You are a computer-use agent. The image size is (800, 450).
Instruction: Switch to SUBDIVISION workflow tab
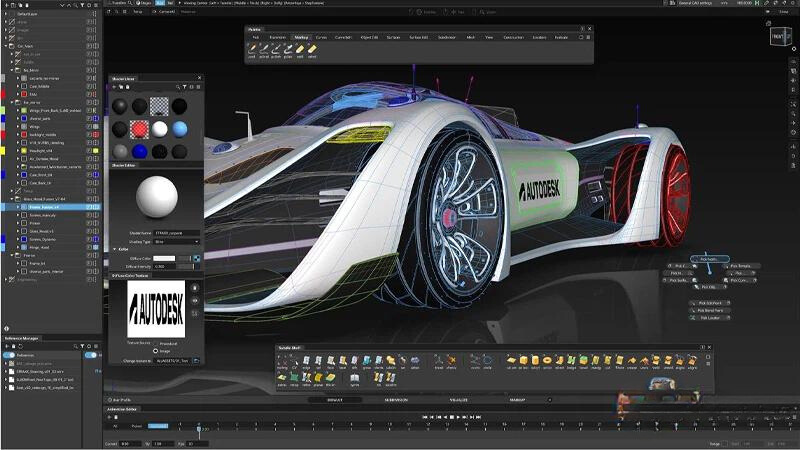point(396,400)
